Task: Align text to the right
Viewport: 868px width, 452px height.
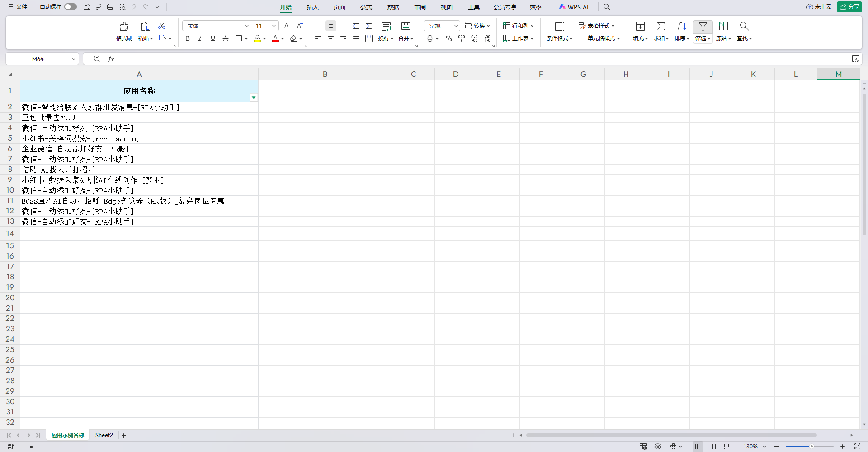Action: click(x=344, y=38)
